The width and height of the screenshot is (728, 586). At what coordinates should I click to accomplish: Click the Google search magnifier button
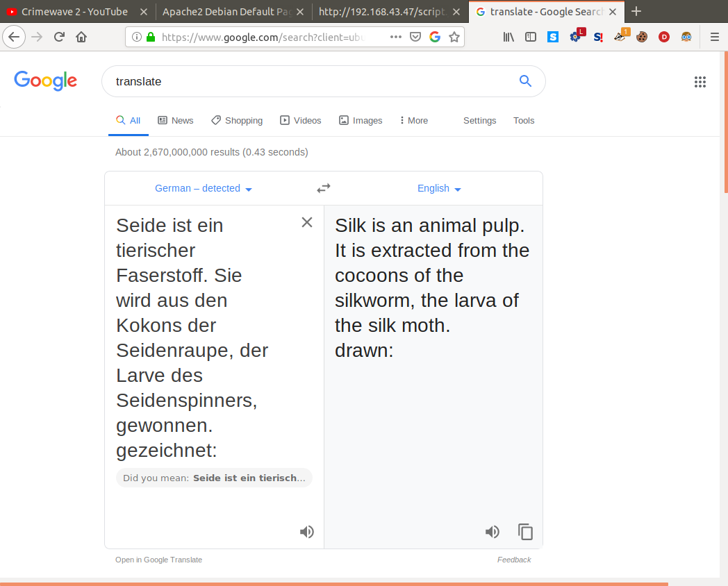pyautogui.click(x=525, y=81)
